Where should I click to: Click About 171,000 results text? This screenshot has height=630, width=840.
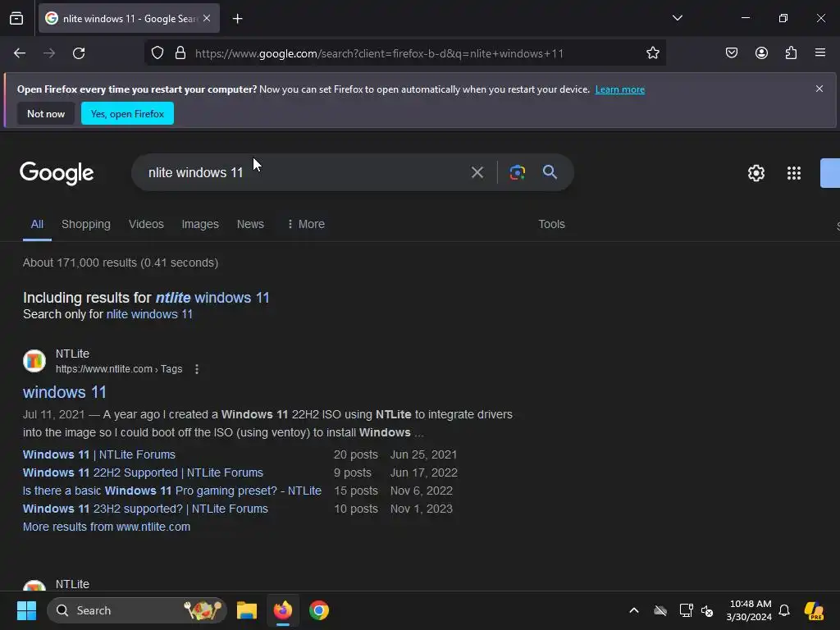121,262
